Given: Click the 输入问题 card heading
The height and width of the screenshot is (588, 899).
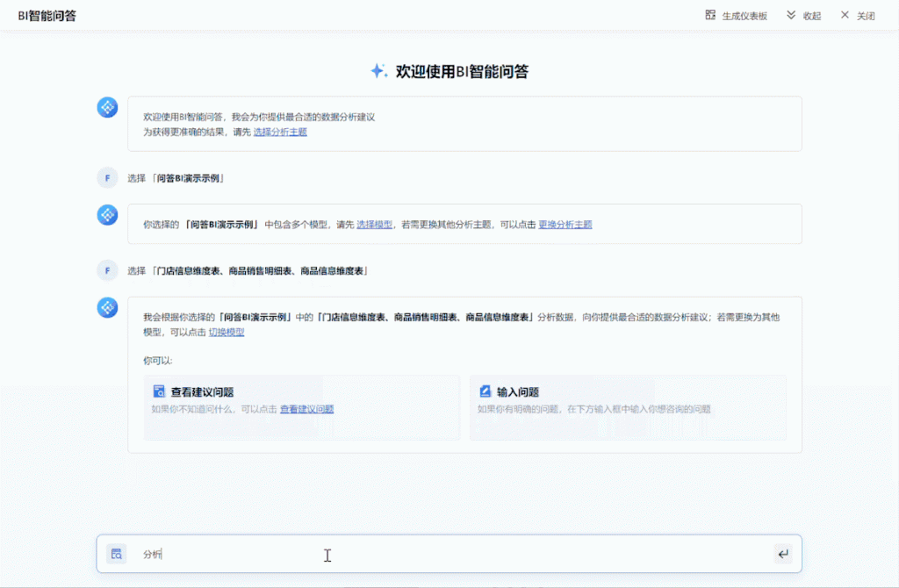Looking at the screenshot, I should [518, 392].
